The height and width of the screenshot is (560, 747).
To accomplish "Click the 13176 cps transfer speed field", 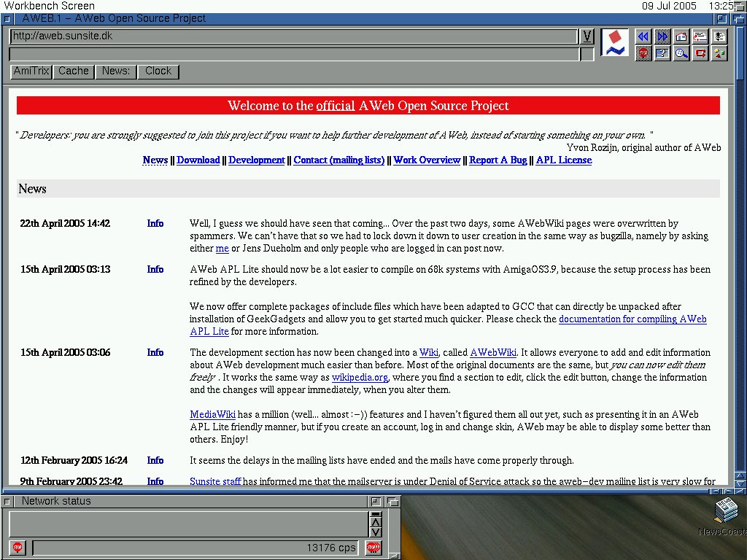I will (x=196, y=548).
